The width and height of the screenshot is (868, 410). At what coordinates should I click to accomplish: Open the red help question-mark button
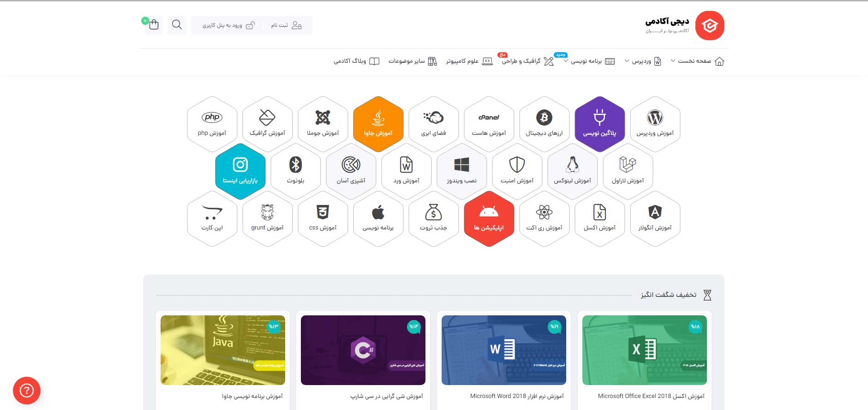click(x=27, y=391)
